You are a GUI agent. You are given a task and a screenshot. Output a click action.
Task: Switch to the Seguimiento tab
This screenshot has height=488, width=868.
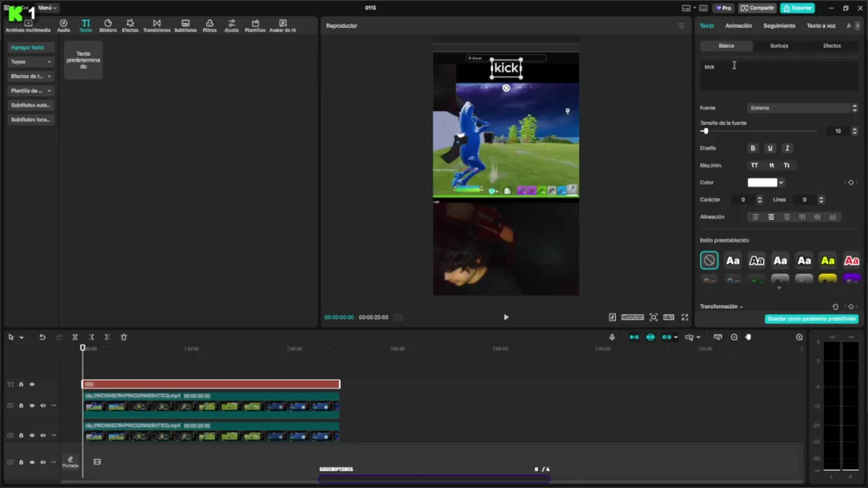tap(779, 26)
